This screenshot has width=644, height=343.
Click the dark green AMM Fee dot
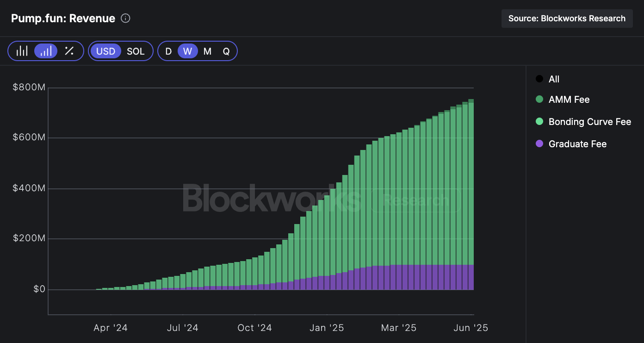coord(539,100)
